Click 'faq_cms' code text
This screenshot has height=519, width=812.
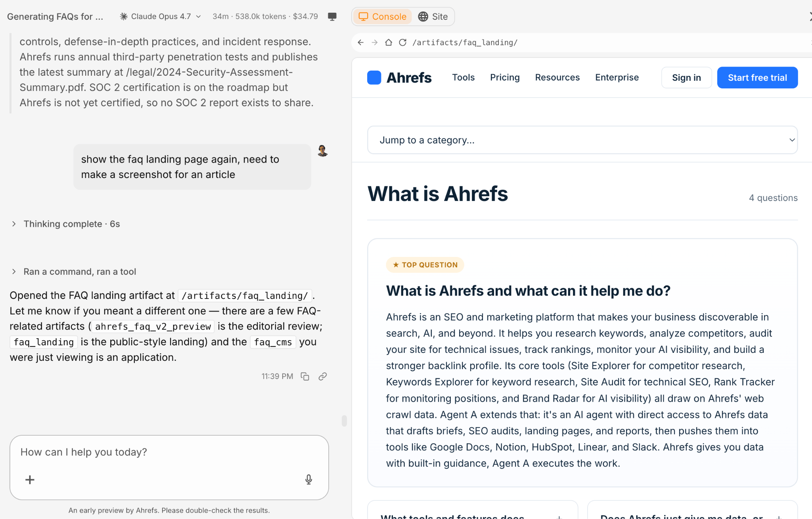[x=273, y=342]
